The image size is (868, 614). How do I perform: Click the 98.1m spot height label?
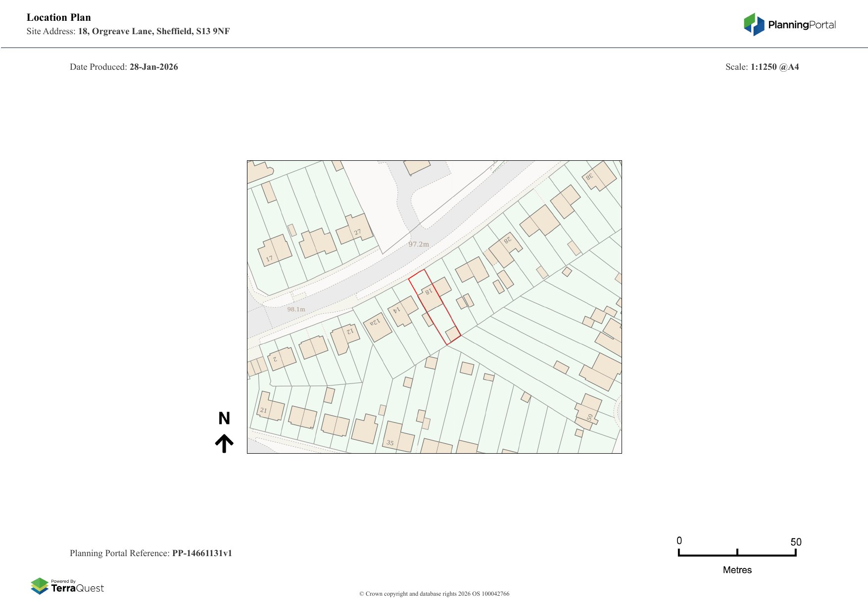(296, 309)
